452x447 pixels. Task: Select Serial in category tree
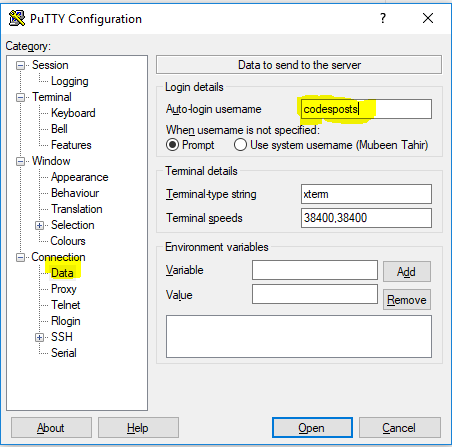click(64, 353)
